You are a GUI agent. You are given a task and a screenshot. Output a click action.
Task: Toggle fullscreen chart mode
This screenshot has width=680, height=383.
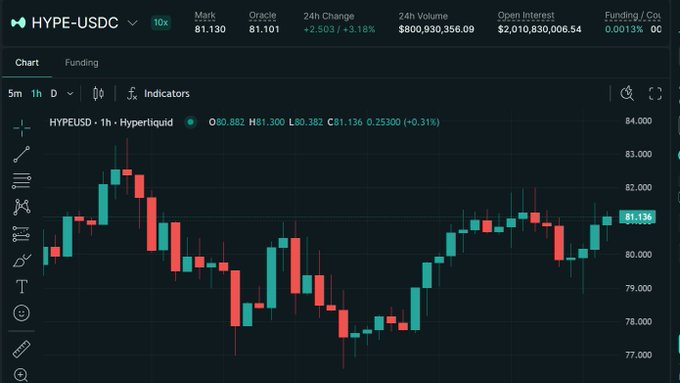(x=655, y=93)
